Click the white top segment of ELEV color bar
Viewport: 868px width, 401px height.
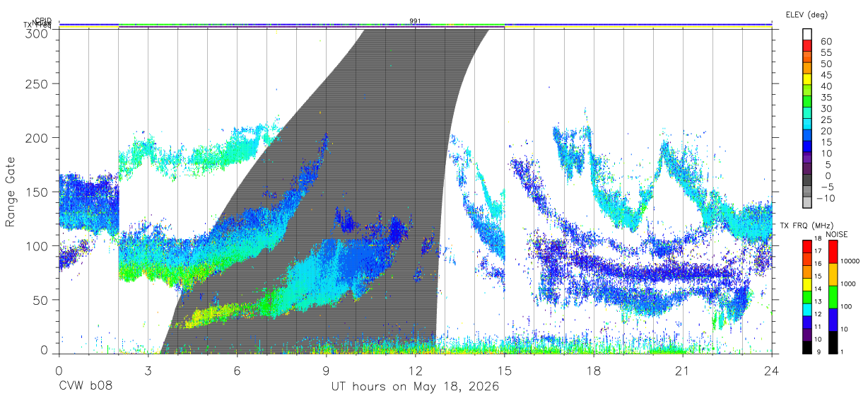click(808, 33)
